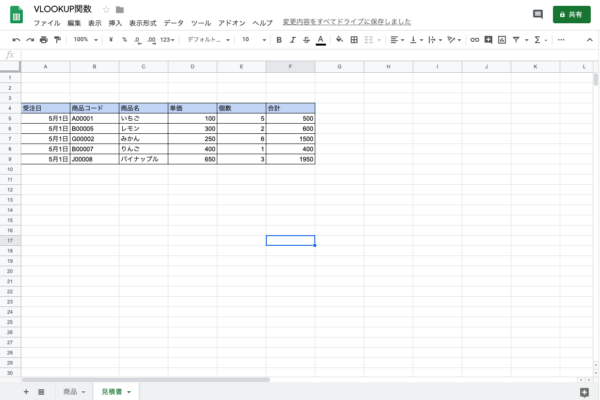Open text rotation dropdown
Image resolution: width=600 pixels, height=400 pixels.
[454, 39]
